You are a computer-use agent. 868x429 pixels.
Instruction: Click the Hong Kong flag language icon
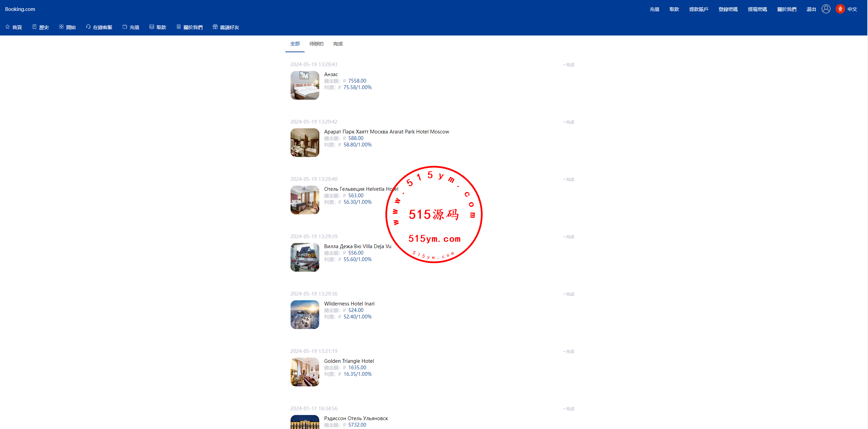840,9
